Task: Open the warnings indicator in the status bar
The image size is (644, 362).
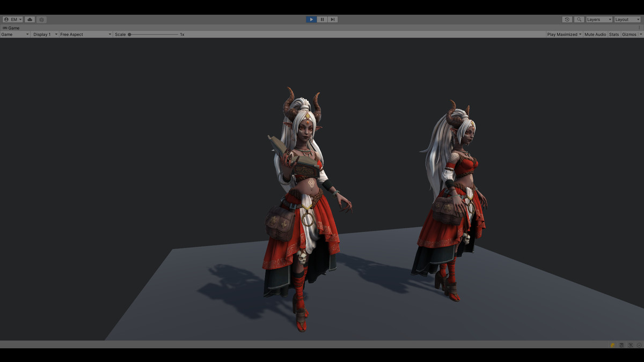Action: 612,345
